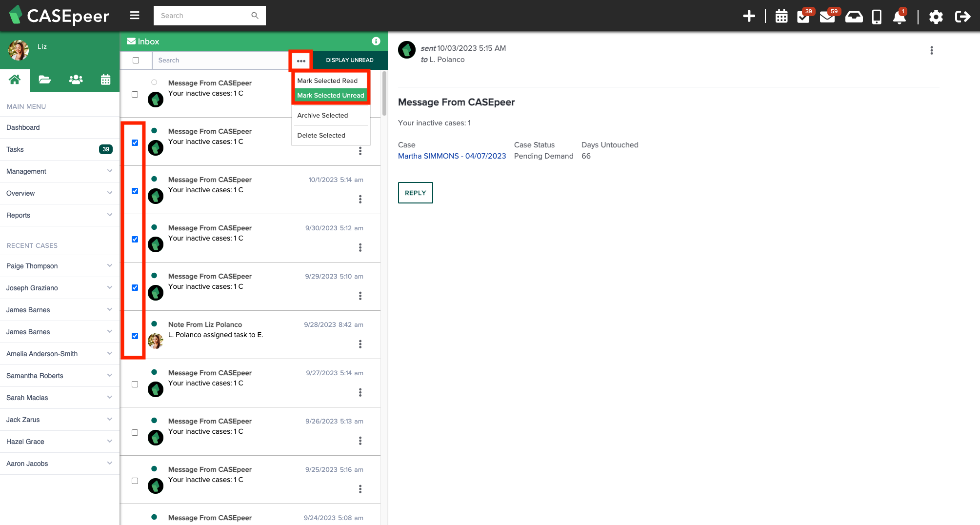Viewport: 980px width, 525px height.
Task: Check the 9/25/2023 message checkbox
Action: 135,481
